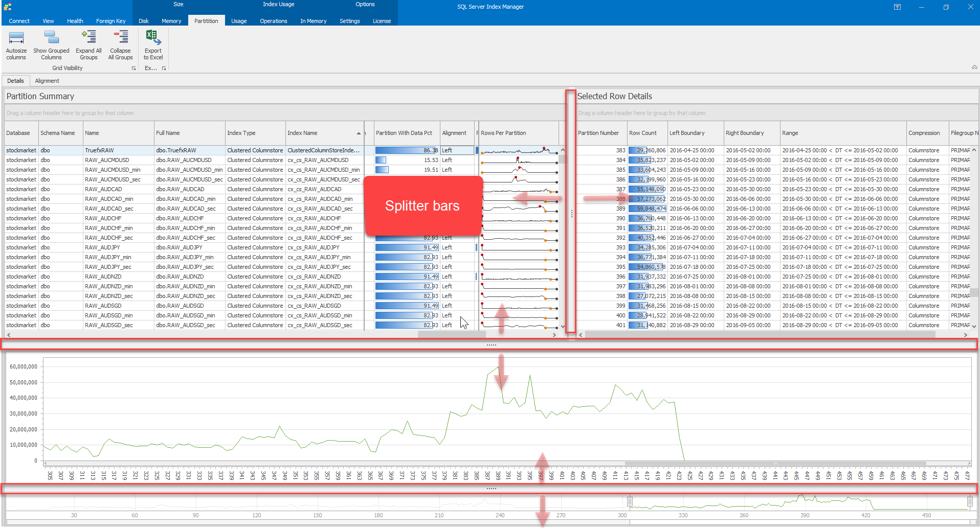Click the Selected Row Details group-by panel
Screen dimensions: 980x528
coord(777,113)
